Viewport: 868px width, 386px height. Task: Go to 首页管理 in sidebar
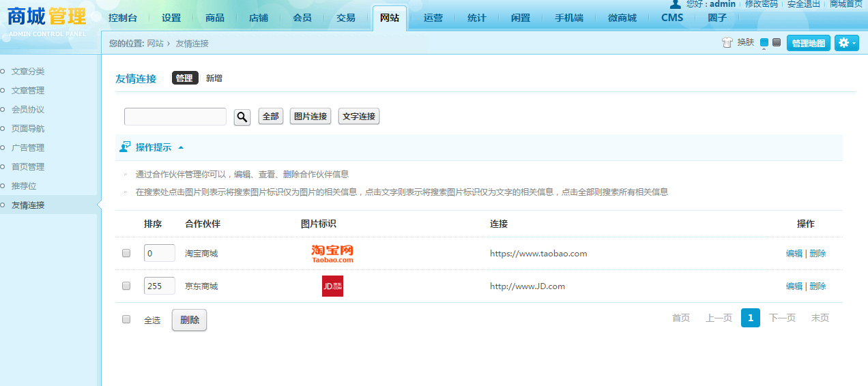click(x=28, y=166)
